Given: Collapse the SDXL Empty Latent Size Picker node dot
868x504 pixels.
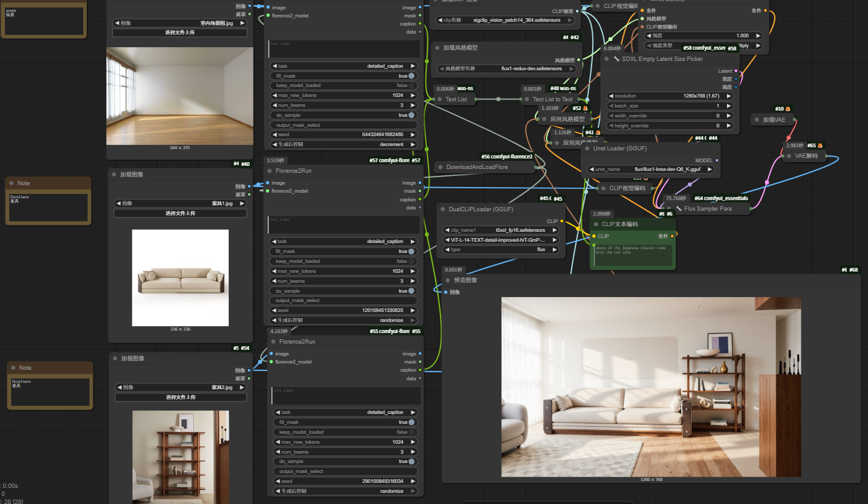Looking at the screenshot, I should point(607,59).
